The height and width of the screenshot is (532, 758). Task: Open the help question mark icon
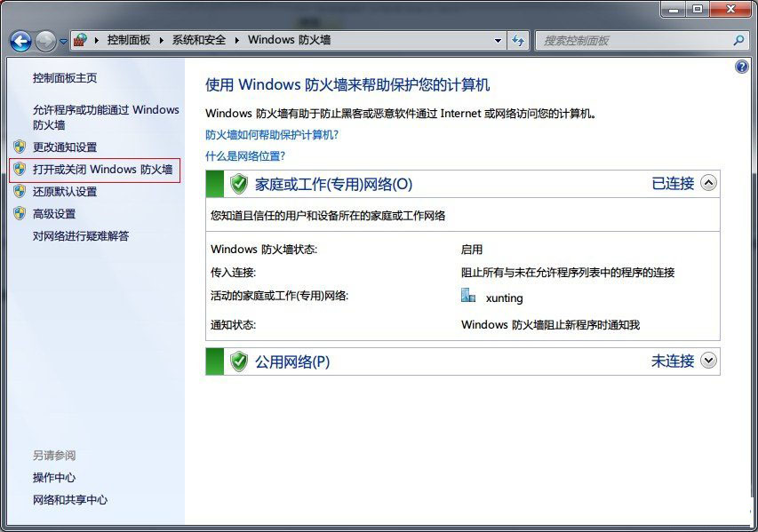pos(742,67)
